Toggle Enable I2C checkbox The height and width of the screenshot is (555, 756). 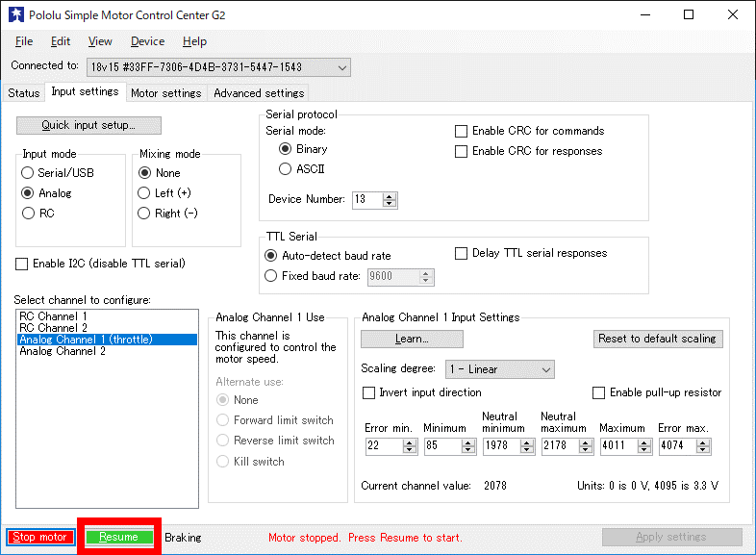(x=100, y=264)
